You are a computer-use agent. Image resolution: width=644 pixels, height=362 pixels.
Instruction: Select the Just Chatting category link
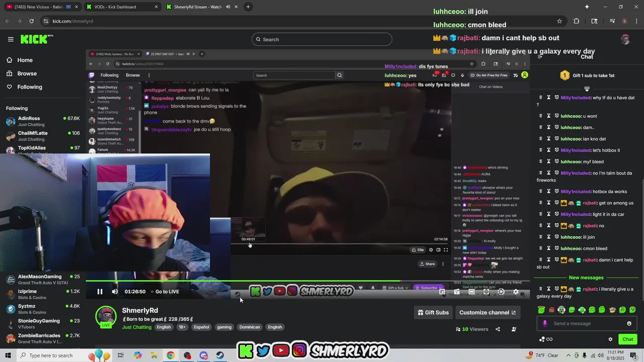click(x=136, y=327)
